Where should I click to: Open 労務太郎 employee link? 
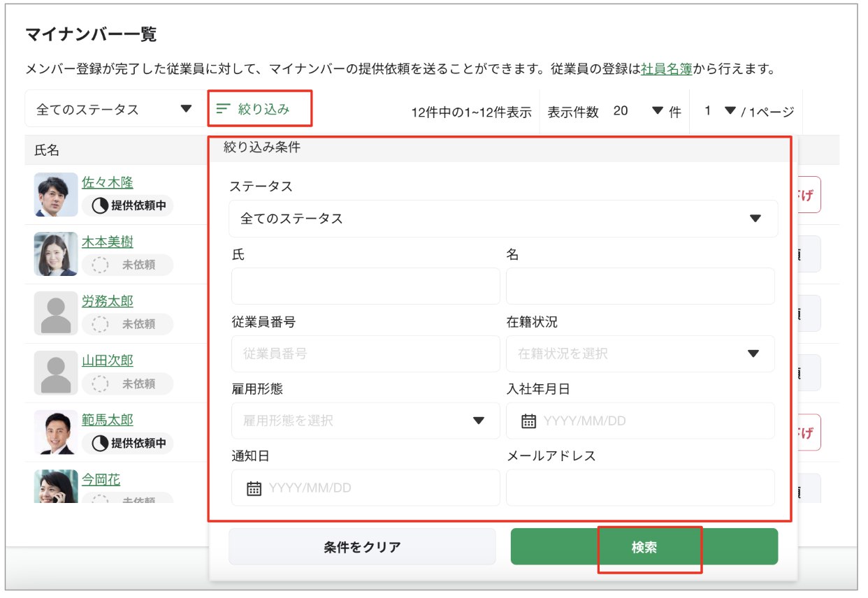click(x=108, y=301)
